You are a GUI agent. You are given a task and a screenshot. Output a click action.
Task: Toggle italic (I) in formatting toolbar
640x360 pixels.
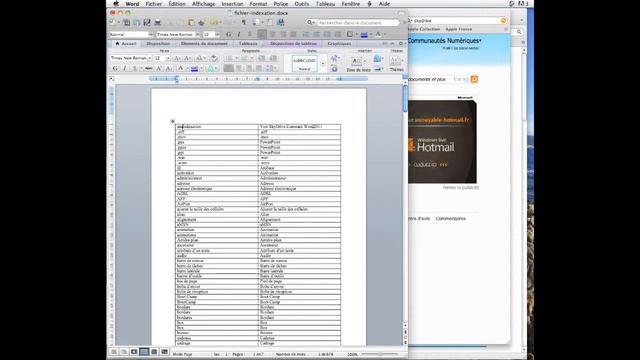239,34
